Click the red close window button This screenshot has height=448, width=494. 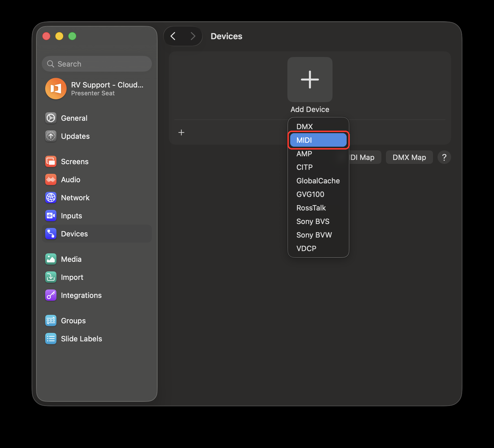pyautogui.click(x=46, y=36)
